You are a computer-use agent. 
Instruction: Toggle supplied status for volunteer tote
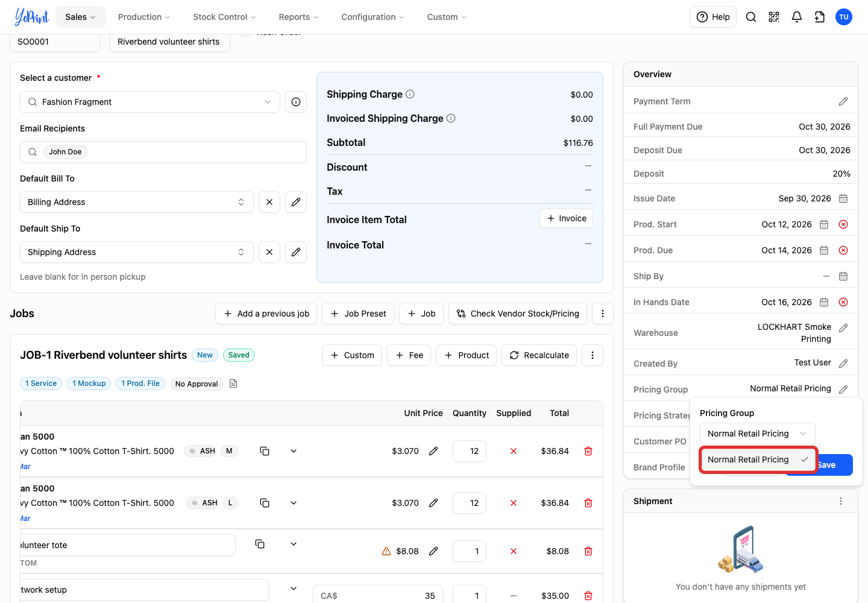point(514,551)
